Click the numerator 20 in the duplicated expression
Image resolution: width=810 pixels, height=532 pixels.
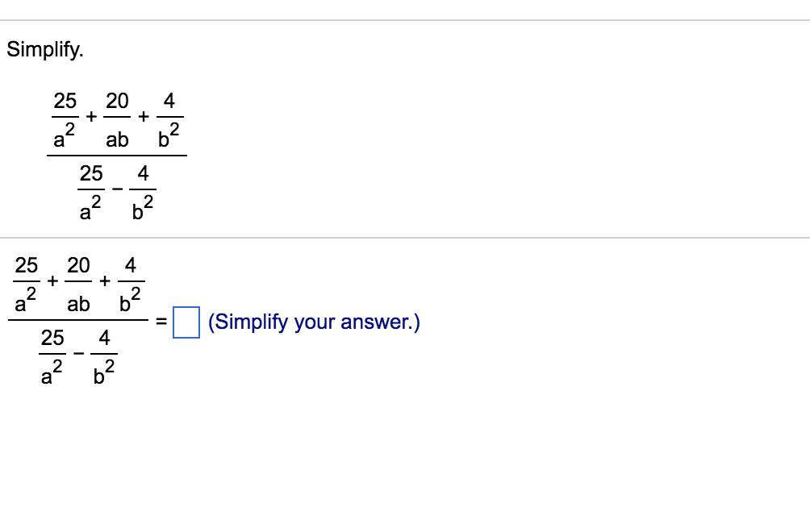tap(77, 266)
